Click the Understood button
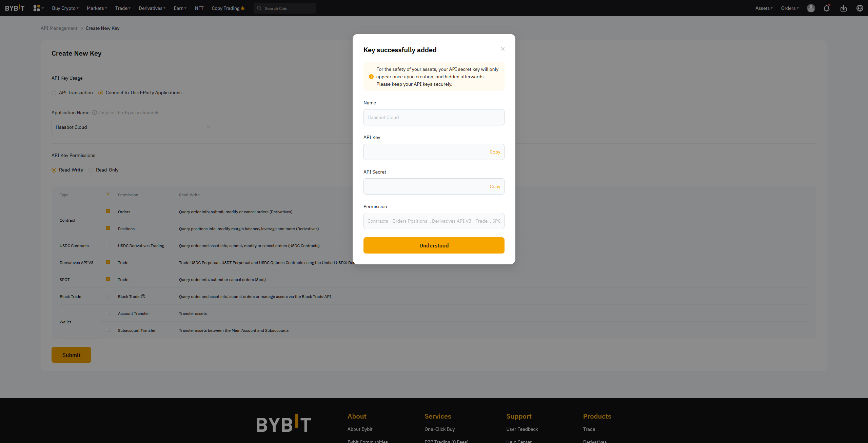Viewport: 868px width, 443px height. pos(434,245)
